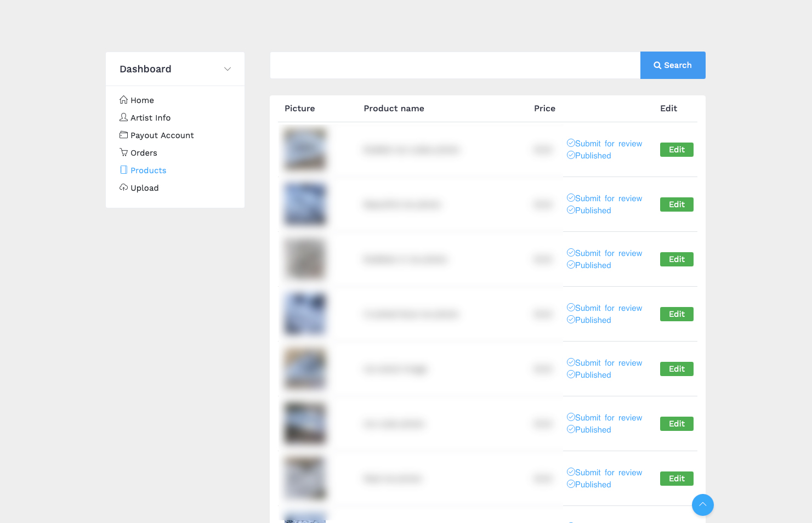This screenshot has height=523, width=812.
Task: Click Submit for review in seventh product row
Action: click(604, 473)
